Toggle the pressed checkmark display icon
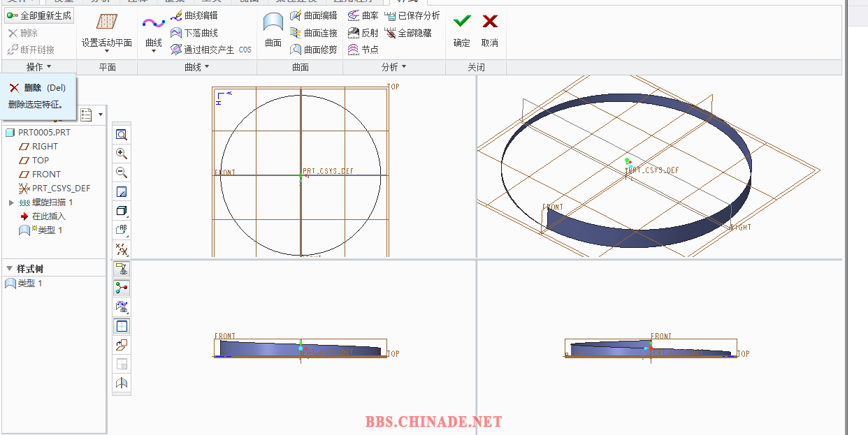This screenshot has height=435, width=868. coord(122,268)
